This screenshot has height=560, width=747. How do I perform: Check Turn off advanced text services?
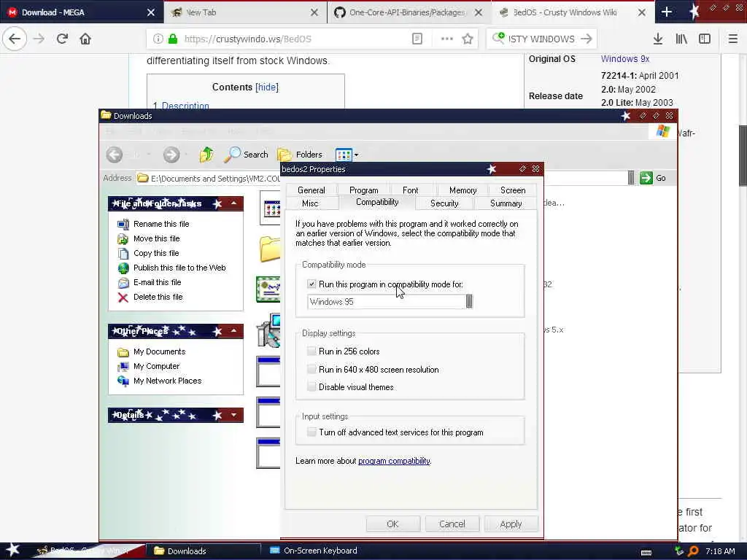tap(311, 432)
